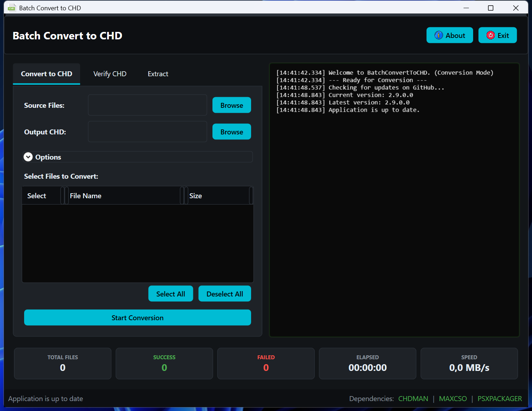Switch to the Convert to CHD tab
This screenshot has width=532, height=411.
[x=46, y=74]
